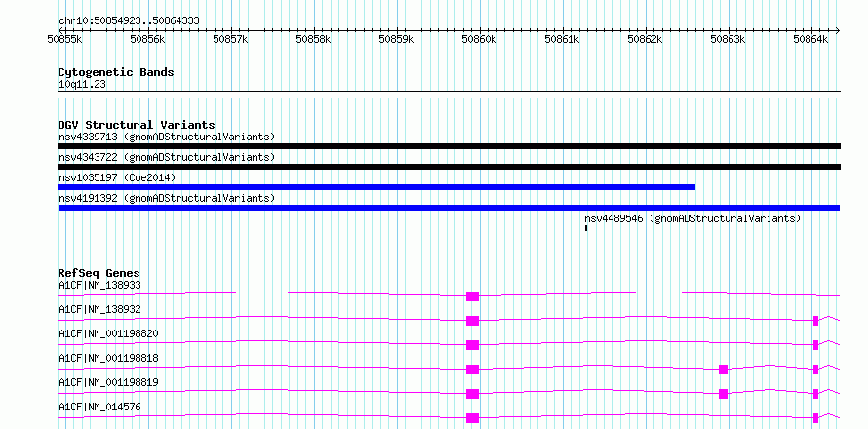The image size is (868, 429).
Task: Click the narrow exon of NM_014576 near 50864k
Action: pos(816,418)
